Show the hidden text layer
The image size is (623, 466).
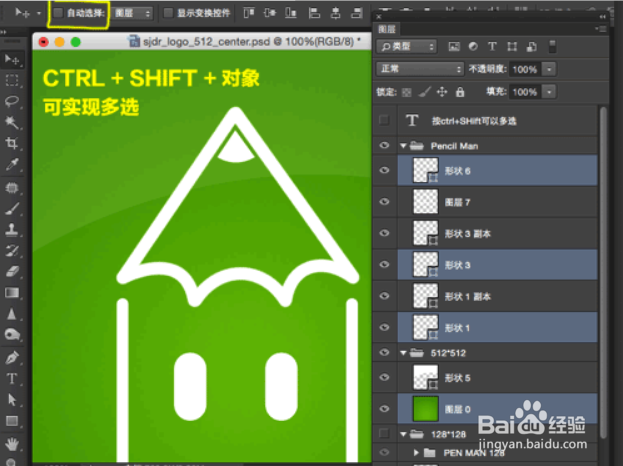point(384,120)
